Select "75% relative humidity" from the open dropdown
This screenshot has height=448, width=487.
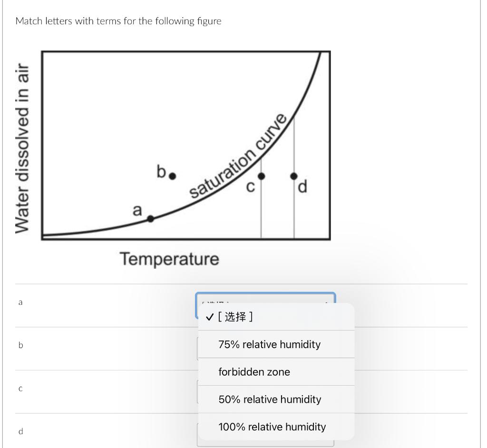pyautogui.click(x=269, y=344)
